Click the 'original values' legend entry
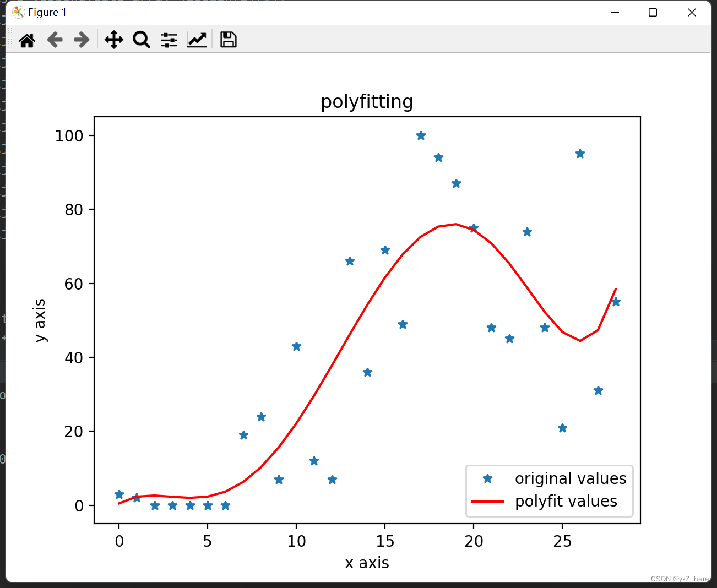 (x=571, y=478)
